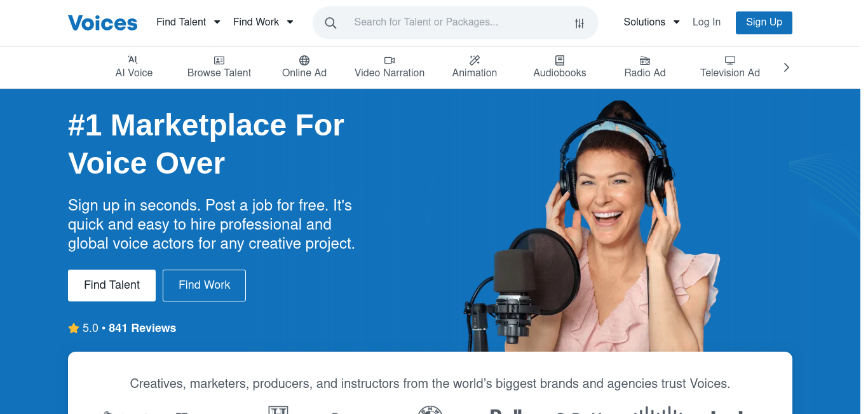Click the AI Voice icon

point(133,60)
